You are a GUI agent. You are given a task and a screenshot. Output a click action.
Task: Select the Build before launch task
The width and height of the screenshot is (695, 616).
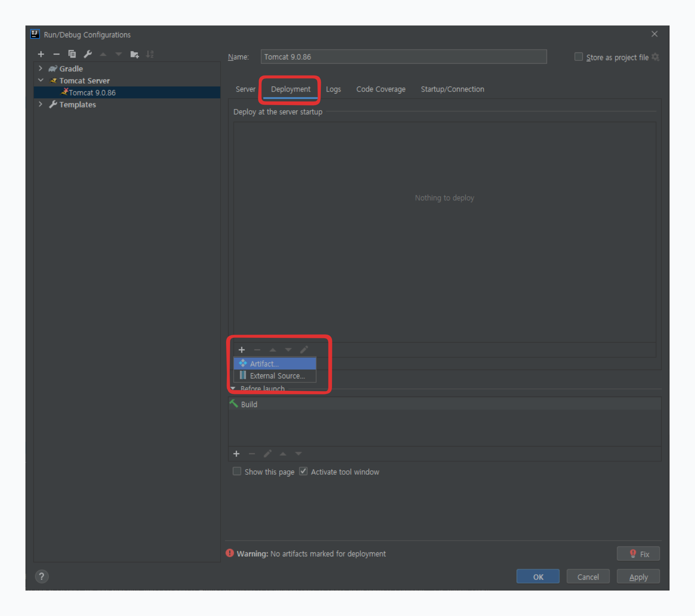pyautogui.click(x=445, y=404)
